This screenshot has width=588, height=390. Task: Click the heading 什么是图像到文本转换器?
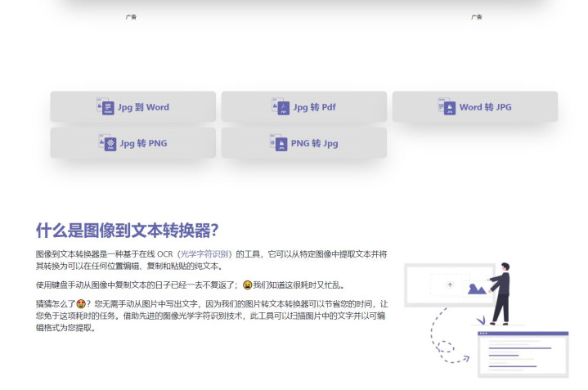pyautogui.click(x=127, y=231)
